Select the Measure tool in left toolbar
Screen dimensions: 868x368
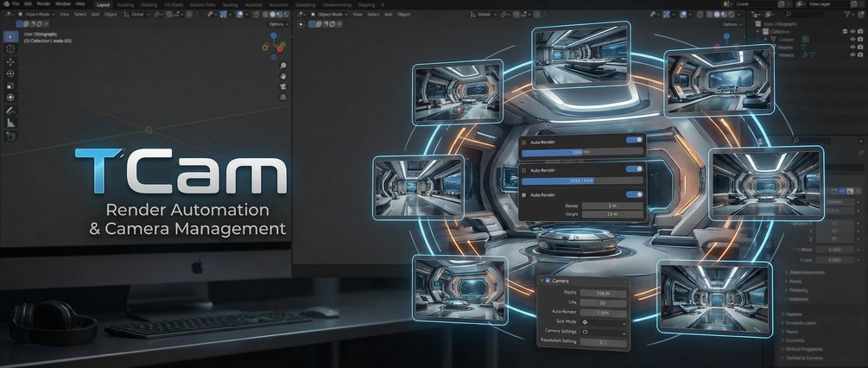(x=10, y=123)
